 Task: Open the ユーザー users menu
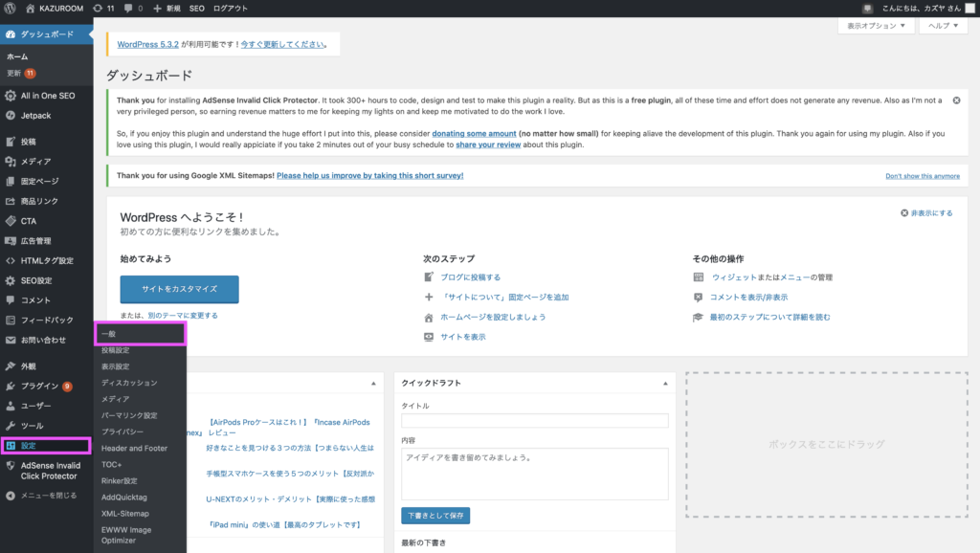[x=47, y=407]
